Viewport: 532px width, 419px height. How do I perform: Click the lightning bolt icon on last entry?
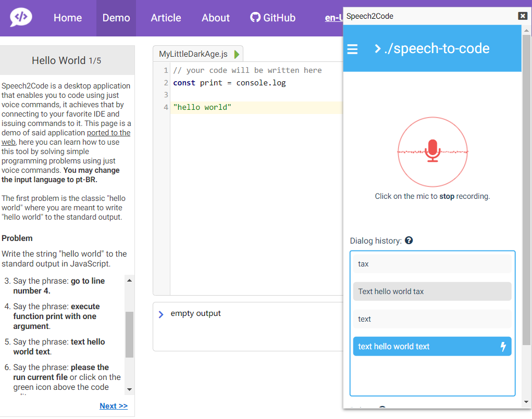point(503,347)
